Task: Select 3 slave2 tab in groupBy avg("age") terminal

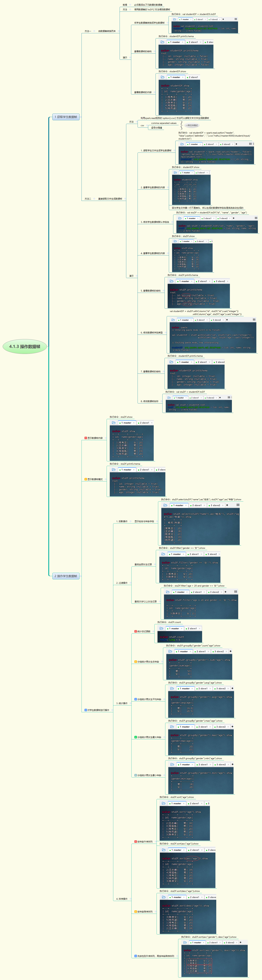Action: coord(222,689)
